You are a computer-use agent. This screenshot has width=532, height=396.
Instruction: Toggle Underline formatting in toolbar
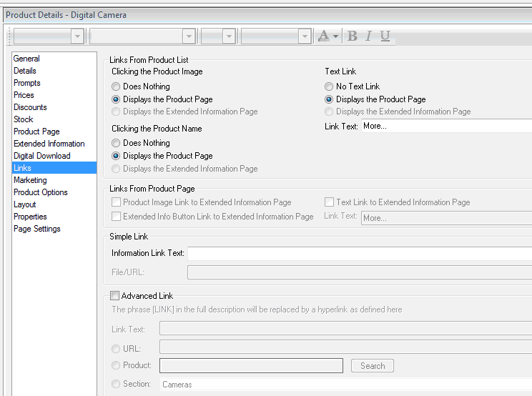[x=385, y=36]
